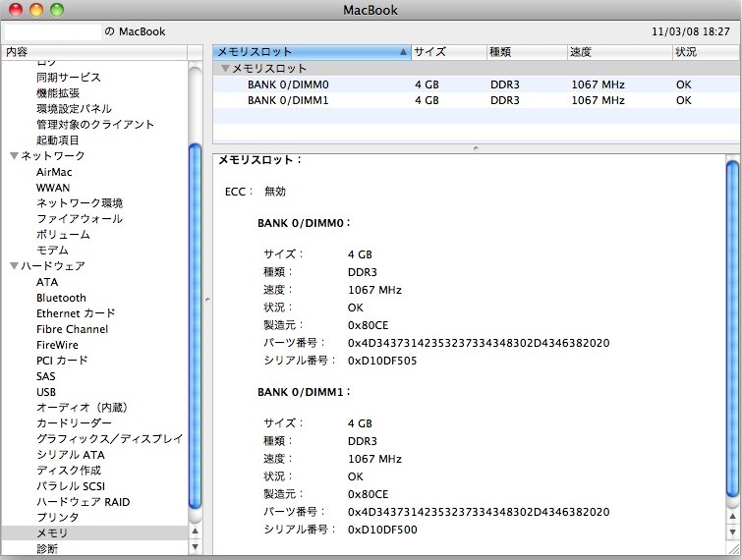
Task: Click detail pane blue scroll thumb
Action: click(x=732, y=330)
